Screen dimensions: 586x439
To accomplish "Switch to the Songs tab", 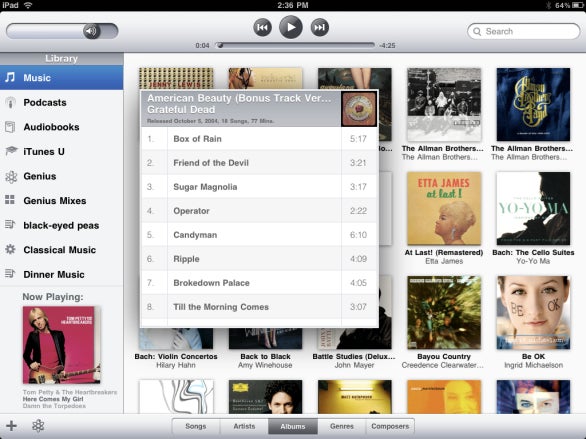I will tap(196, 426).
